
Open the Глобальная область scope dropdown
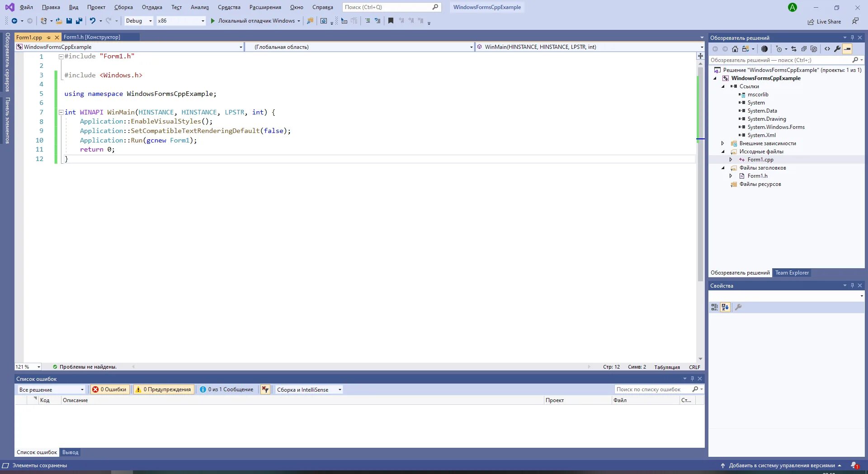click(359, 47)
